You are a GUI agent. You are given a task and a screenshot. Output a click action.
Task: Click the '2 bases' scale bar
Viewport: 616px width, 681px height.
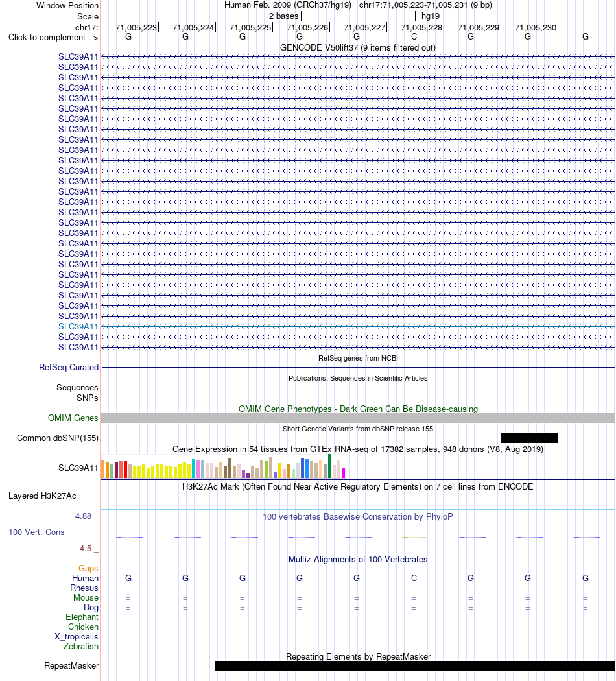358,16
